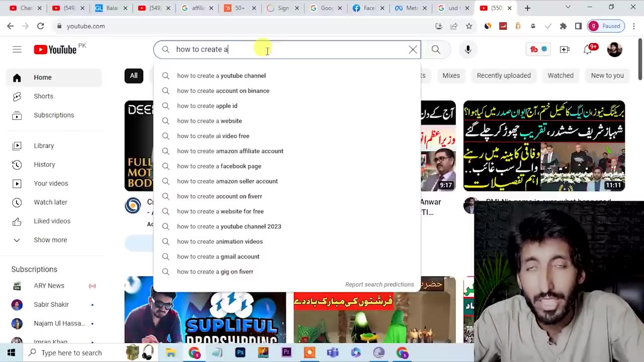Select the New to you chip

607,75
